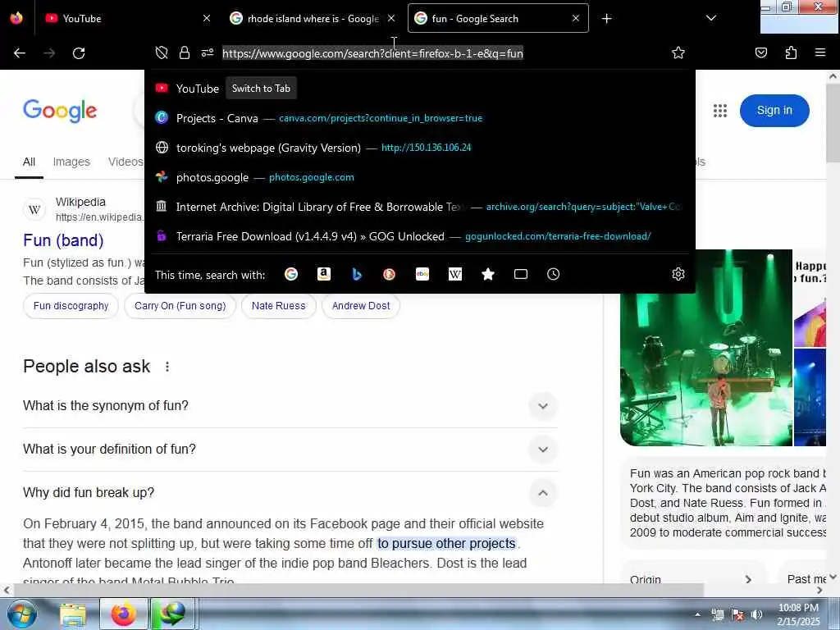Switch to Videos search tab
This screenshot has width=840, height=630.
pyautogui.click(x=126, y=162)
